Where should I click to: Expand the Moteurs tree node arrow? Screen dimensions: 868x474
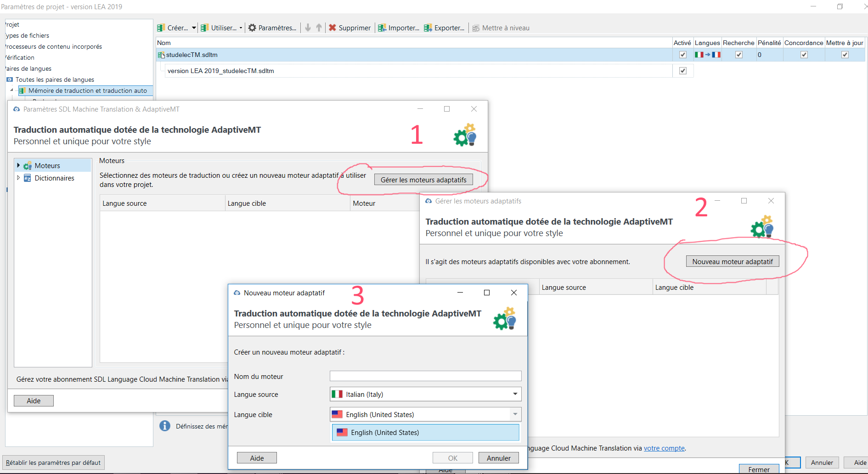click(x=18, y=165)
